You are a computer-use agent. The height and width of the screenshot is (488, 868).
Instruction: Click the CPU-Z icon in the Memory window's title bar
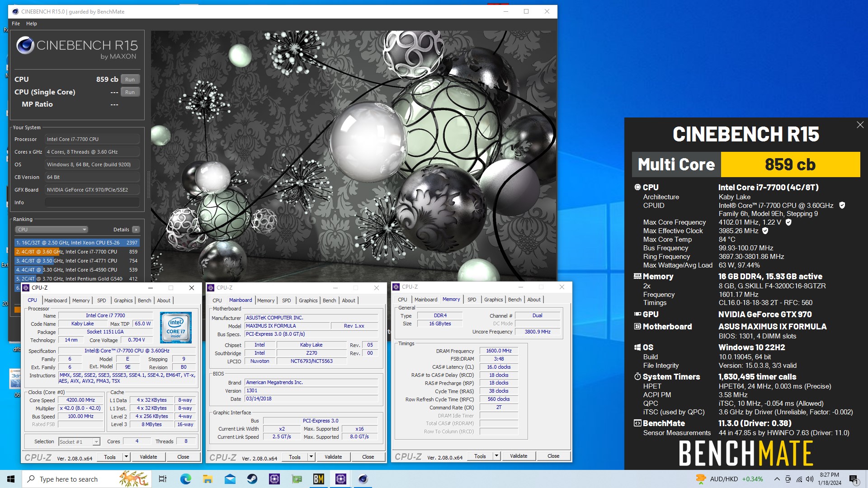(396, 287)
